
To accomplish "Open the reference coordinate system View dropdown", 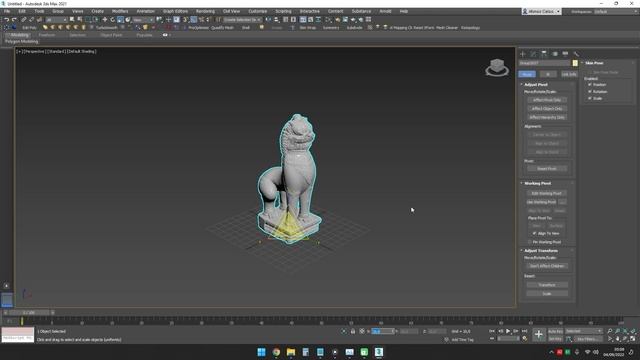I will (x=143, y=20).
